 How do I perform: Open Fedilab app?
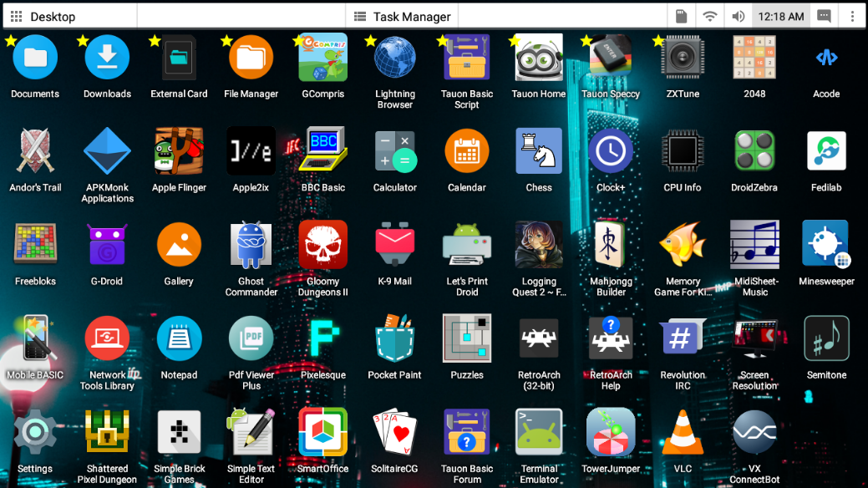click(x=826, y=151)
